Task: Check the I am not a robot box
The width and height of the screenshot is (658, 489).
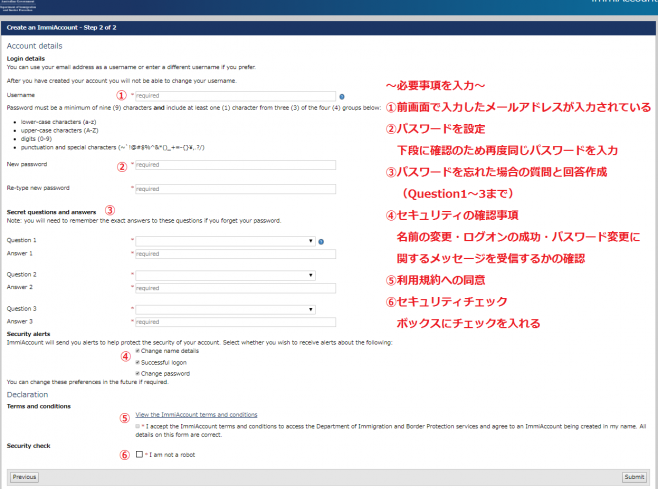Action: tap(140, 454)
